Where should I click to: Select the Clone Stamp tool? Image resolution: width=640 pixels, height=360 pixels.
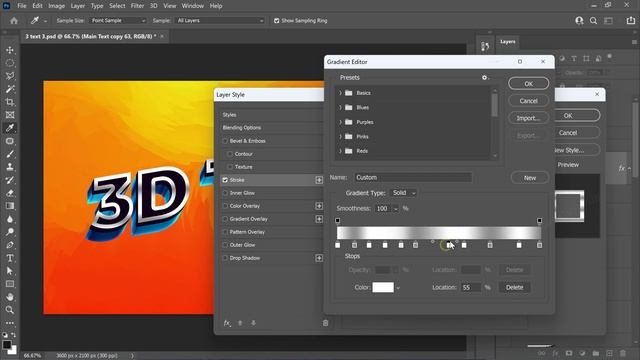10,167
